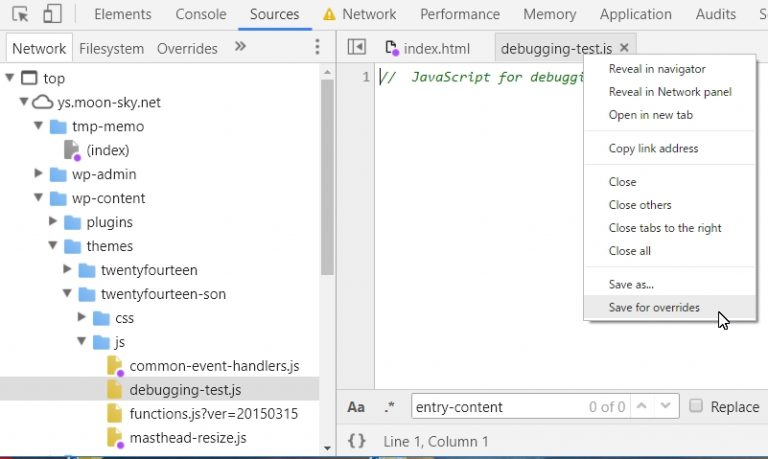The width and height of the screenshot is (768, 459).
Task: Choose Reveal in navigator menu item
Action: point(670,69)
